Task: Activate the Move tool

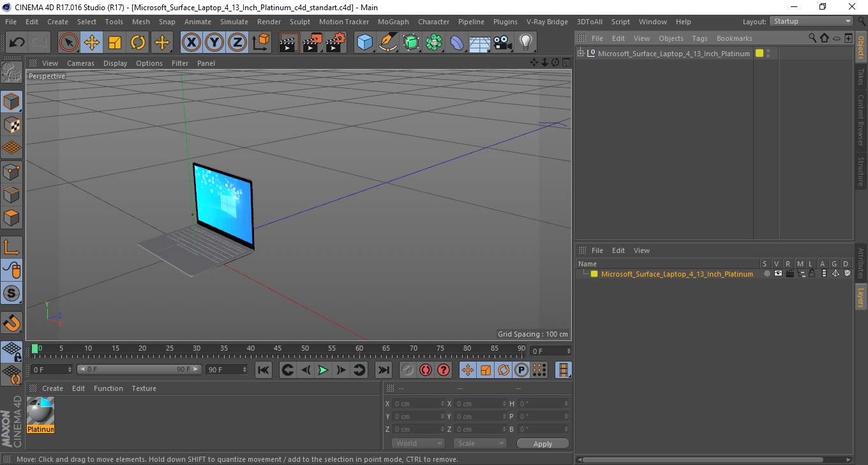Action: 92,43
